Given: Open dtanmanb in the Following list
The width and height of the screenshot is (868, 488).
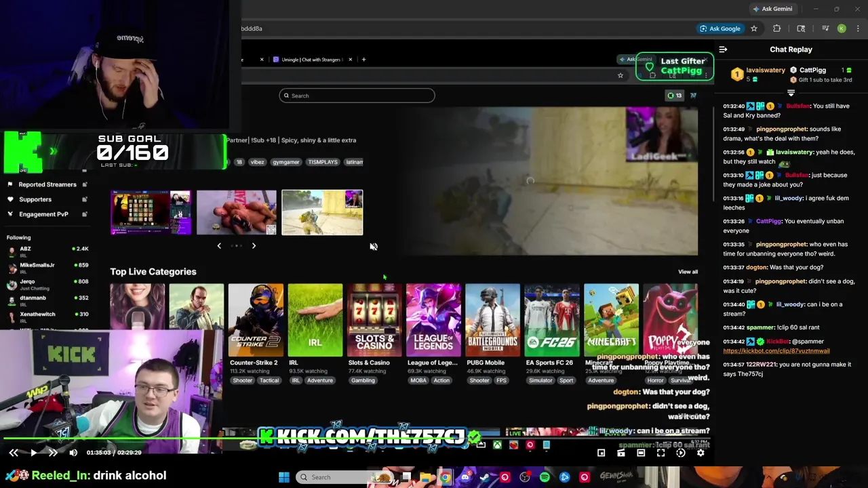Looking at the screenshot, I should coord(47,300).
